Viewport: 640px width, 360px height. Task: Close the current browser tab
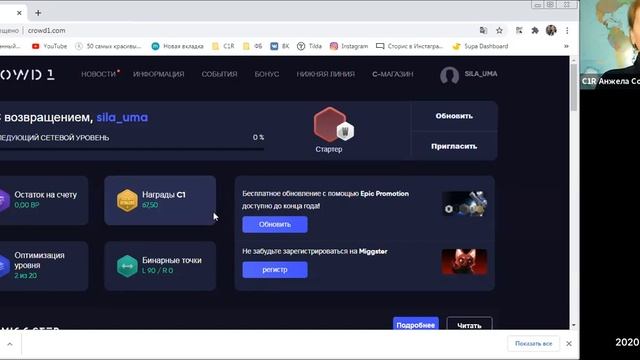[19, 13]
